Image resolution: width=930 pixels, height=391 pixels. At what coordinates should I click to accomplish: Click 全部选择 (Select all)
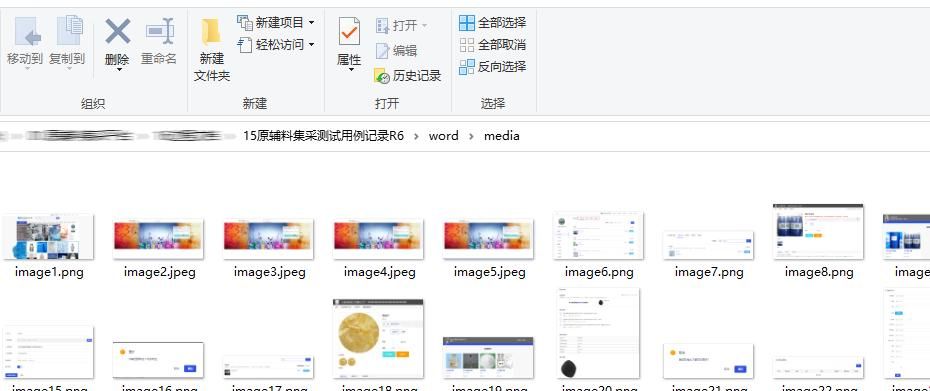492,23
